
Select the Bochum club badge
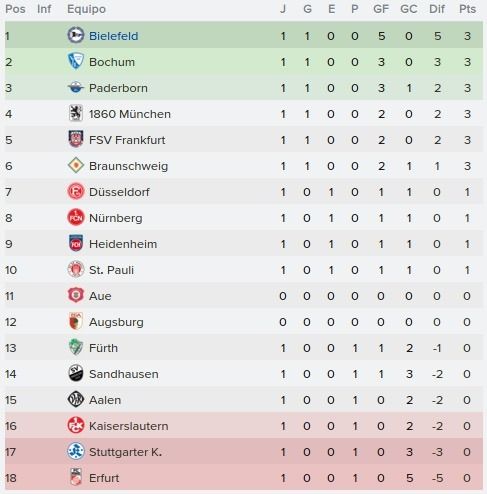(x=76, y=61)
